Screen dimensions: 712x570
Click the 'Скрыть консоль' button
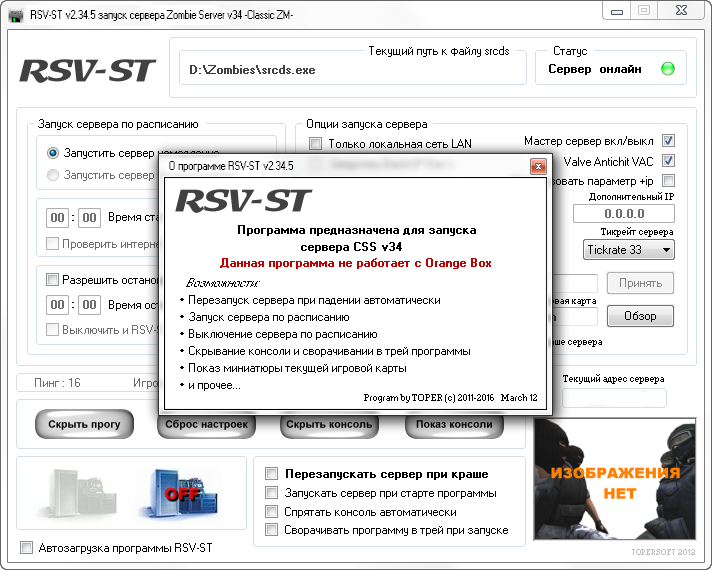[x=329, y=424]
